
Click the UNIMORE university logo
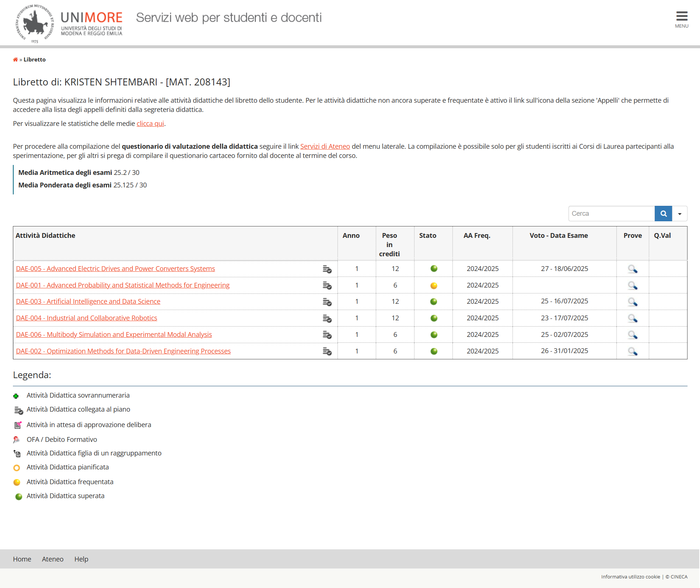pos(69,24)
